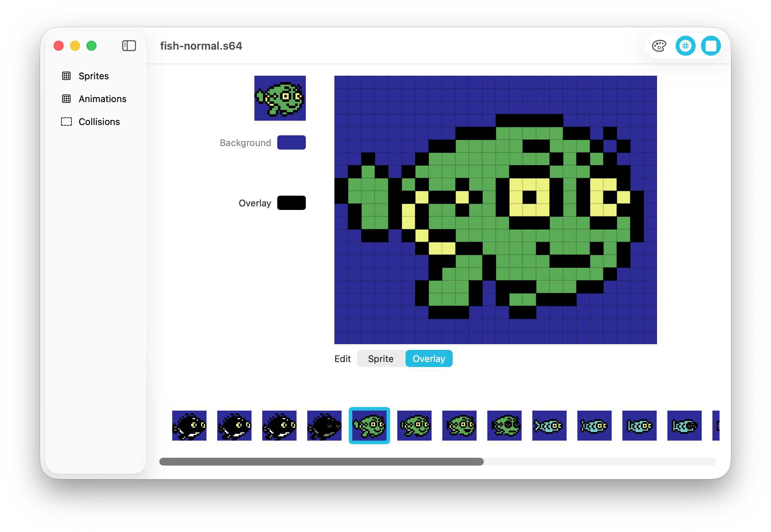Open the black Overlay color swatch
The width and height of the screenshot is (771, 532).
coord(291,203)
